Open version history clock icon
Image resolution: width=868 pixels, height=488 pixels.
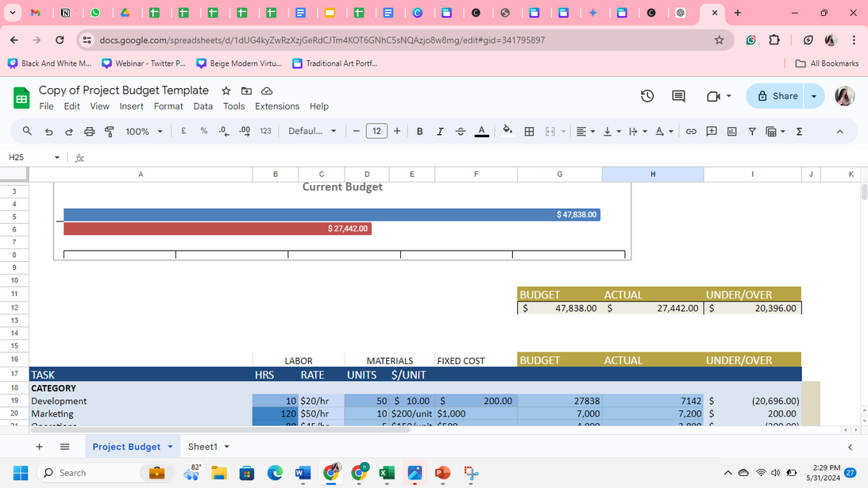tap(647, 96)
